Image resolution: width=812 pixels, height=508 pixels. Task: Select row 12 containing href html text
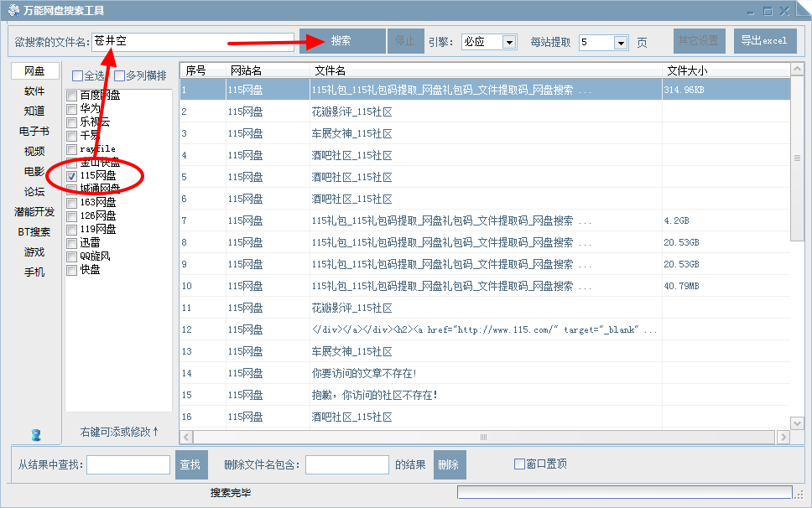click(485, 329)
